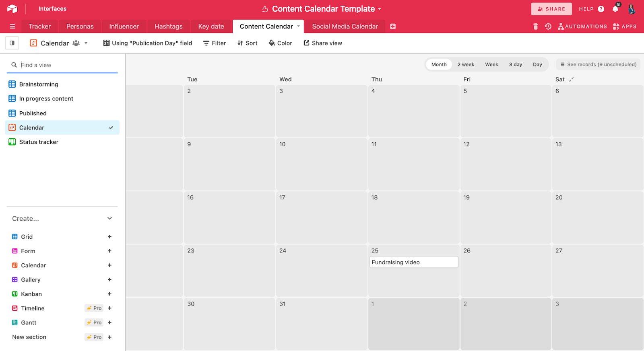This screenshot has height=351, width=644.
Task: Open base revision history icon
Action: (x=548, y=27)
